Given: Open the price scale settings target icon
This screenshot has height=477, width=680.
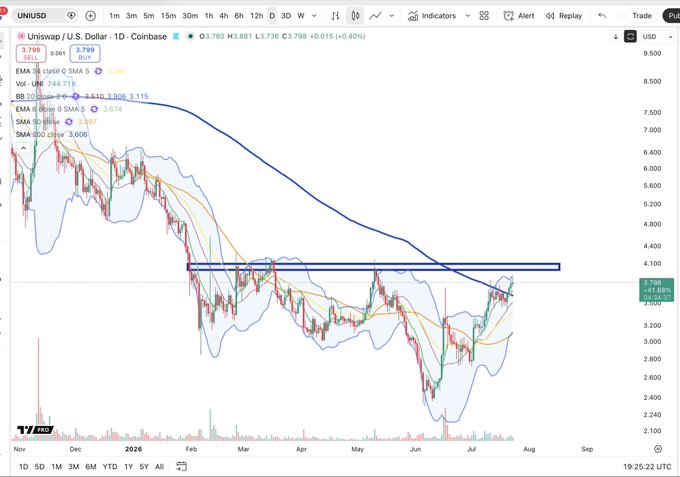Looking at the screenshot, I should coord(658,449).
